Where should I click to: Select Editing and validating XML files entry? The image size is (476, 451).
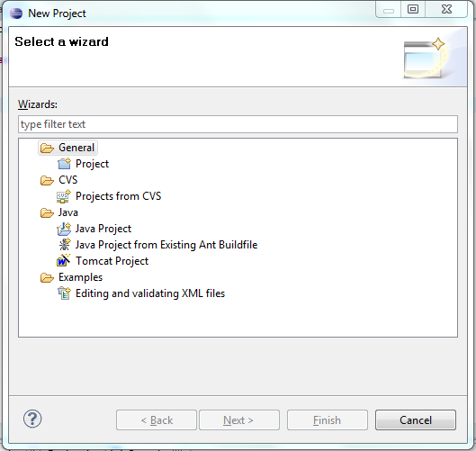coord(150,293)
